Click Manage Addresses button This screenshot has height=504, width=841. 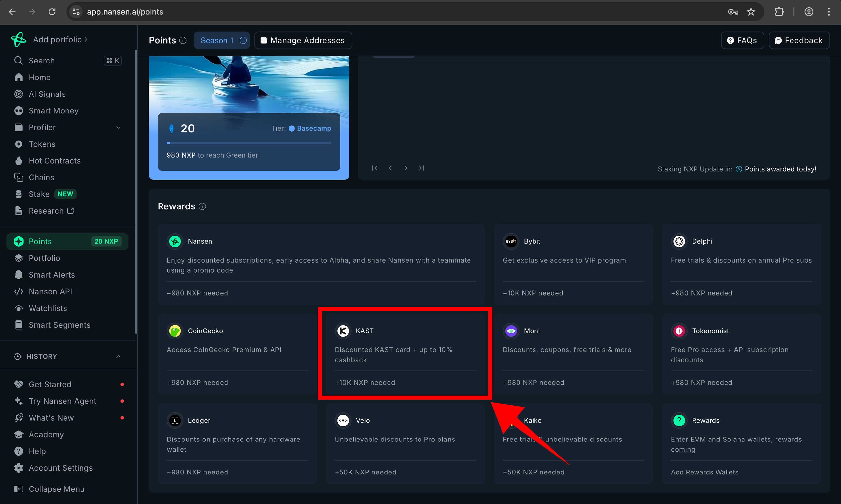303,40
